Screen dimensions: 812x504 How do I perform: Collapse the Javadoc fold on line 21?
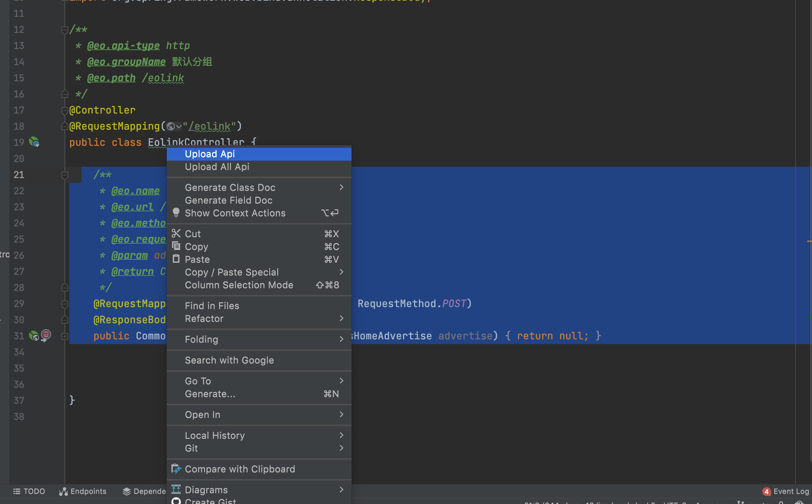(65, 175)
